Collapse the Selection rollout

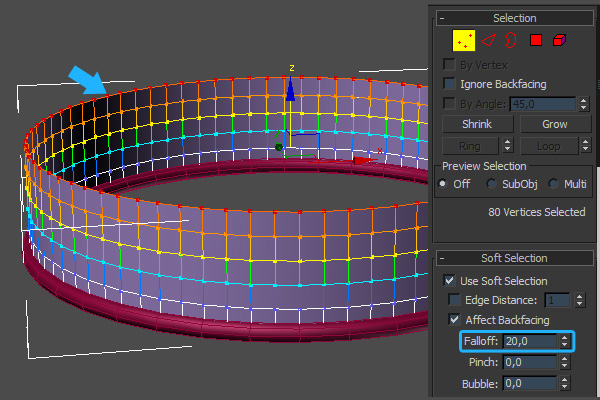coord(441,18)
